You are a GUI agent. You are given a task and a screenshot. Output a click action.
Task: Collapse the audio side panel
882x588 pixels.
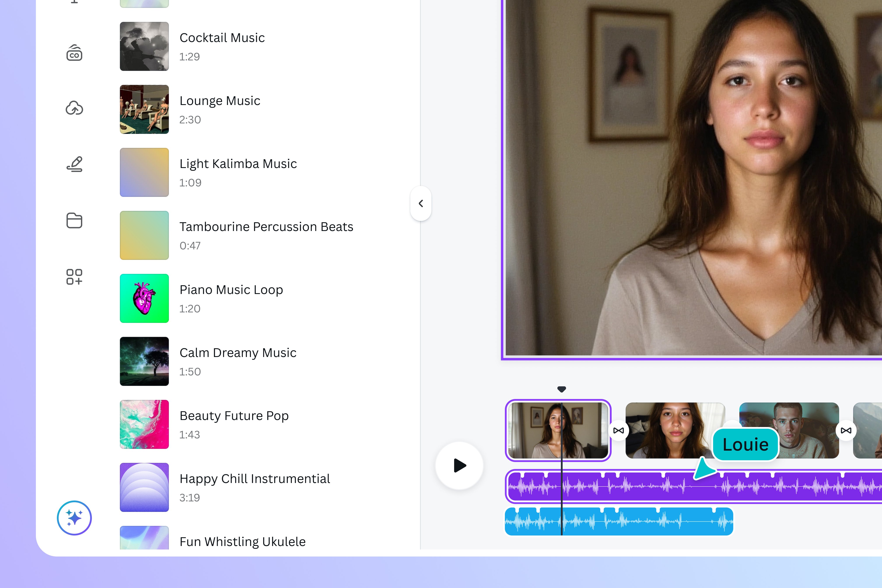click(x=421, y=203)
